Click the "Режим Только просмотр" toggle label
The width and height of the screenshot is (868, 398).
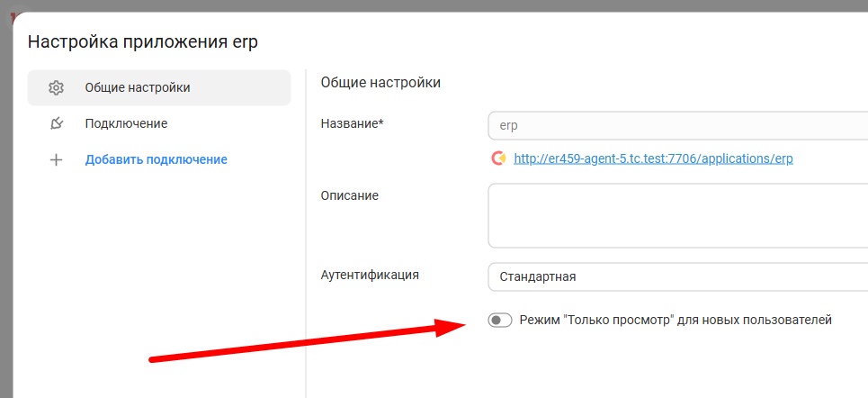[x=676, y=320]
